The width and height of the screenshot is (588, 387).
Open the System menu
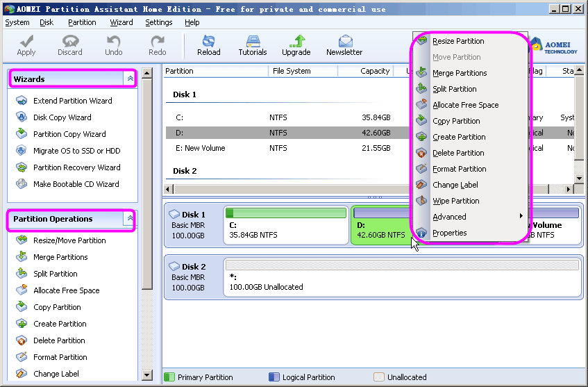(x=17, y=22)
